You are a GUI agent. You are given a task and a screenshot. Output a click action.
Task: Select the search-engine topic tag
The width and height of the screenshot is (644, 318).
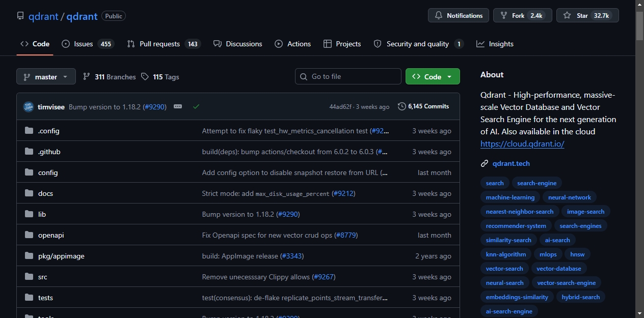[x=537, y=183]
